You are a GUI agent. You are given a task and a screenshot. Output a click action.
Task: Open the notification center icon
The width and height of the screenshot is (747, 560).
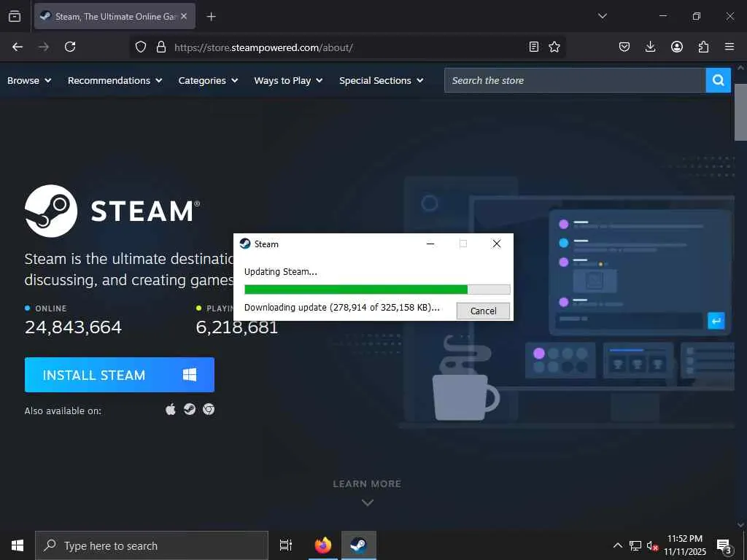click(x=724, y=545)
